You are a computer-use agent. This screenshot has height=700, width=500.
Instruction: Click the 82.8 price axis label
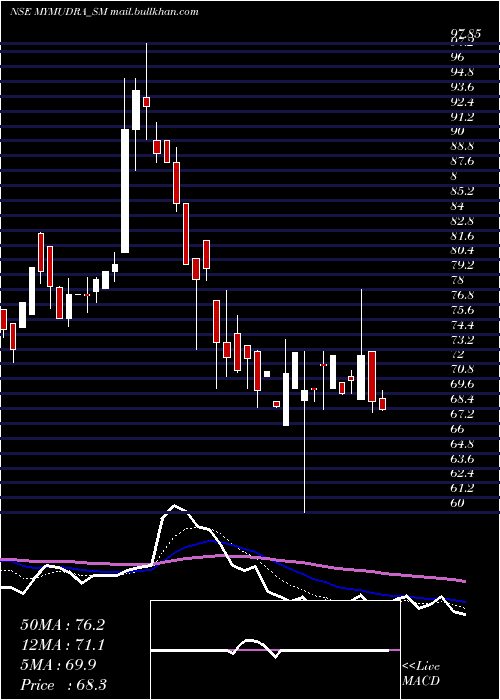(462, 221)
